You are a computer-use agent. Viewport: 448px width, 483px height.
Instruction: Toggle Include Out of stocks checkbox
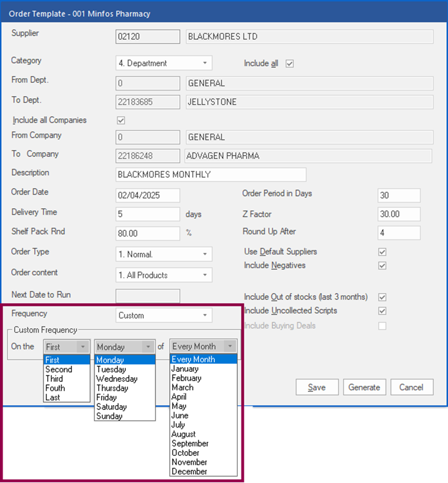(382, 297)
